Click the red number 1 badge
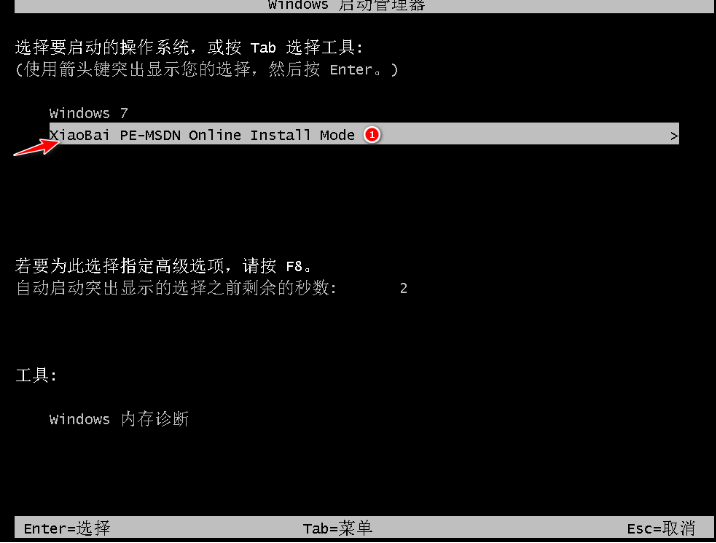This screenshot has height=543, width=716. [372, 135]
